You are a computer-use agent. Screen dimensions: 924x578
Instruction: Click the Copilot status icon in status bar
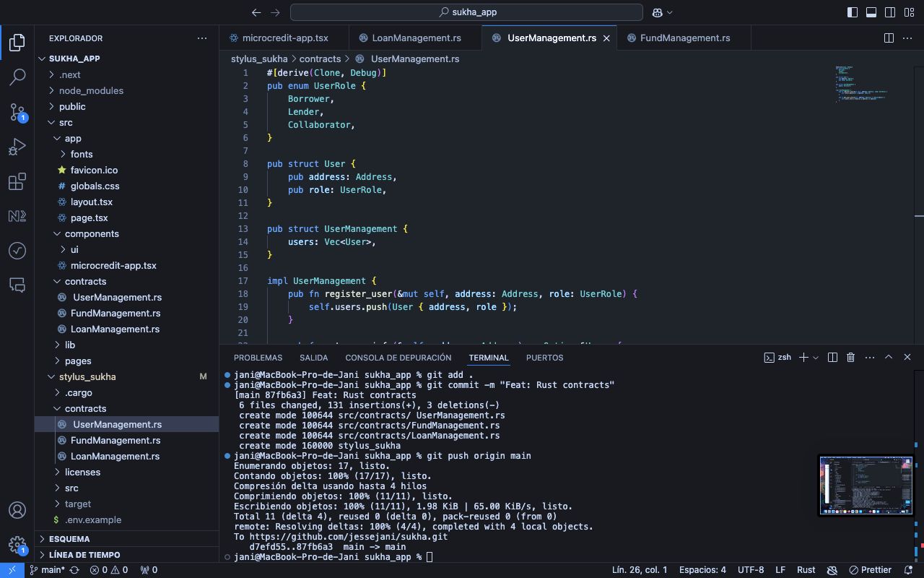(832, 570)
